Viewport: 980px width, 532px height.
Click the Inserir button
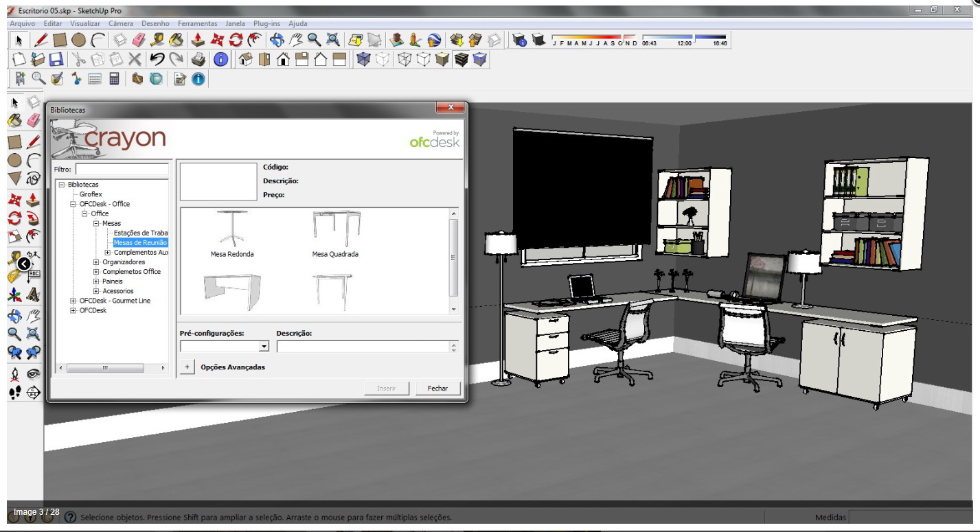385,388
